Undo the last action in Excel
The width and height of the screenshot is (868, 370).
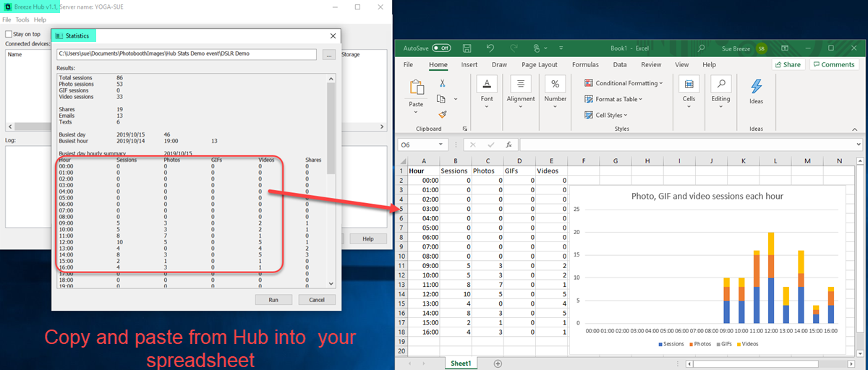[490, 48]
